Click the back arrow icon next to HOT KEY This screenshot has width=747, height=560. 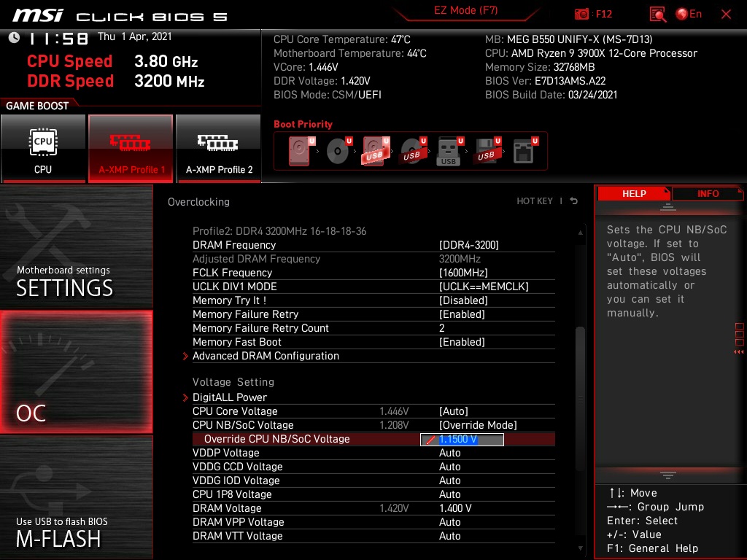pos(574,201)
